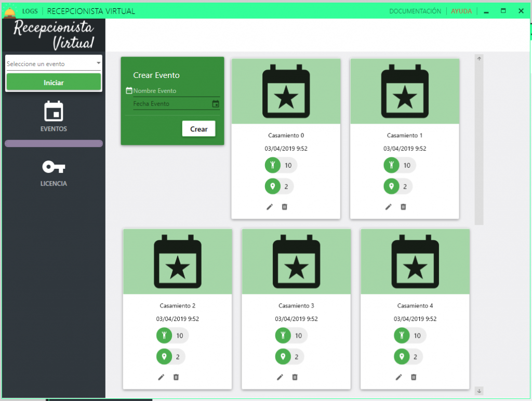Edit Casamiento 4 with pencil icon
This screenshot has width=532, height=401.
(x=398, y=377)
